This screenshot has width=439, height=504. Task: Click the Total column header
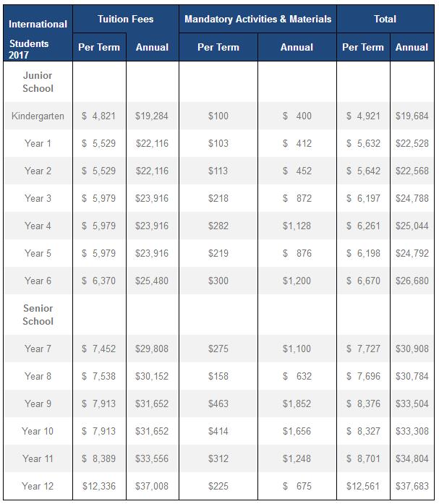click(385, 19)
